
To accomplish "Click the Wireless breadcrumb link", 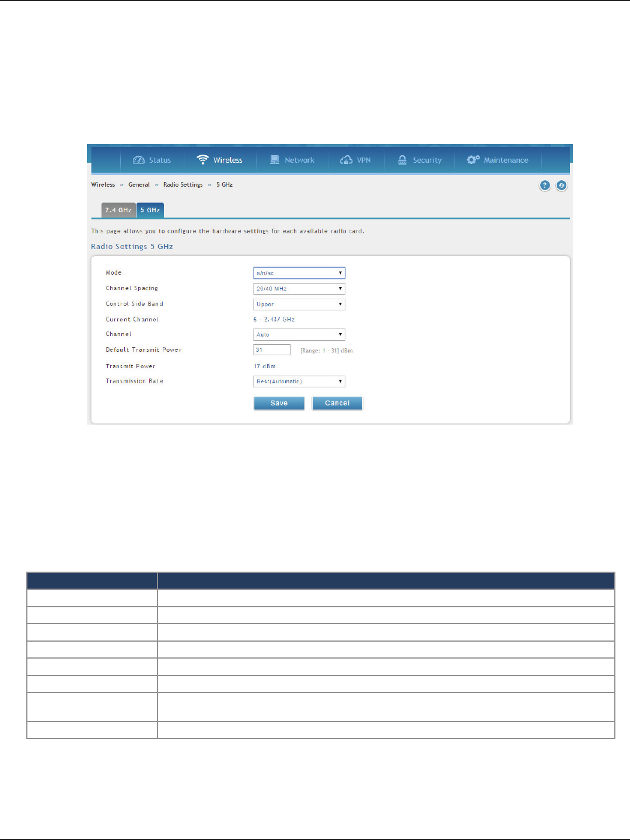I will click(103, 184).
